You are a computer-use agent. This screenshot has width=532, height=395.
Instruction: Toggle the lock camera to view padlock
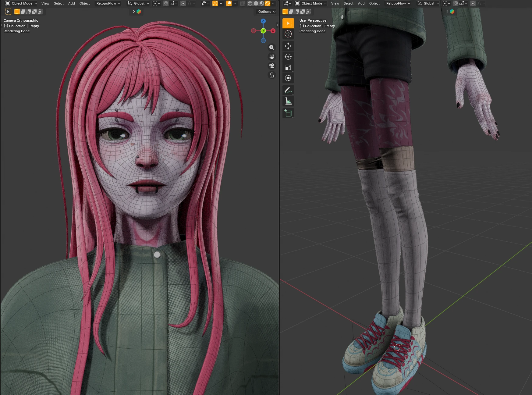click(271, 75)
